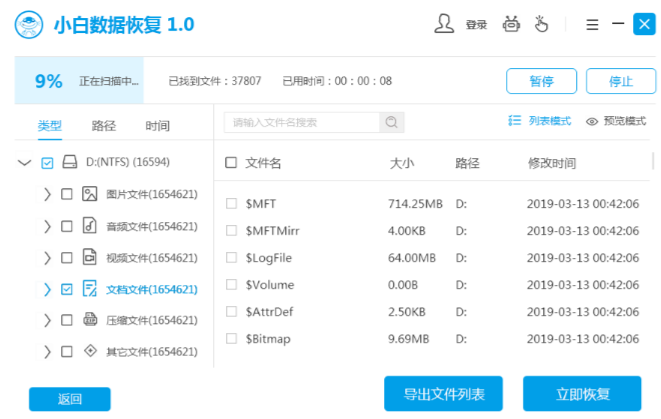Click the video files category icon
This screenshot has height=419, width=661.
(x=89, y=257)
